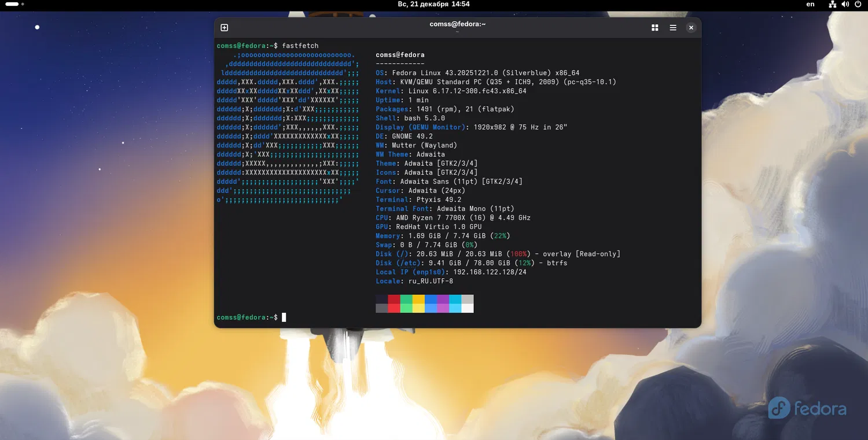
Task: Switch the 'en' keyboard layout indicator
Action: click(810, 4)
